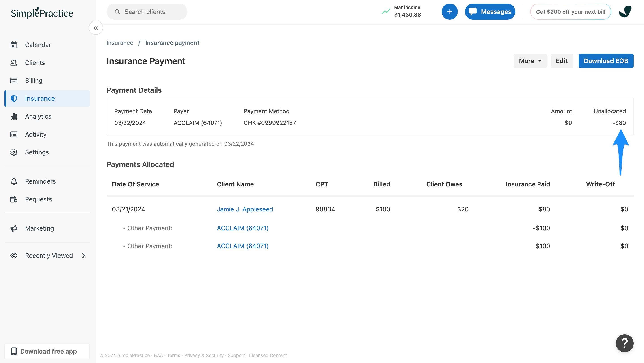Click the Insurance breadcrumb link
The height and width of the screenshot is (363, 644).
tap(120, 43)
